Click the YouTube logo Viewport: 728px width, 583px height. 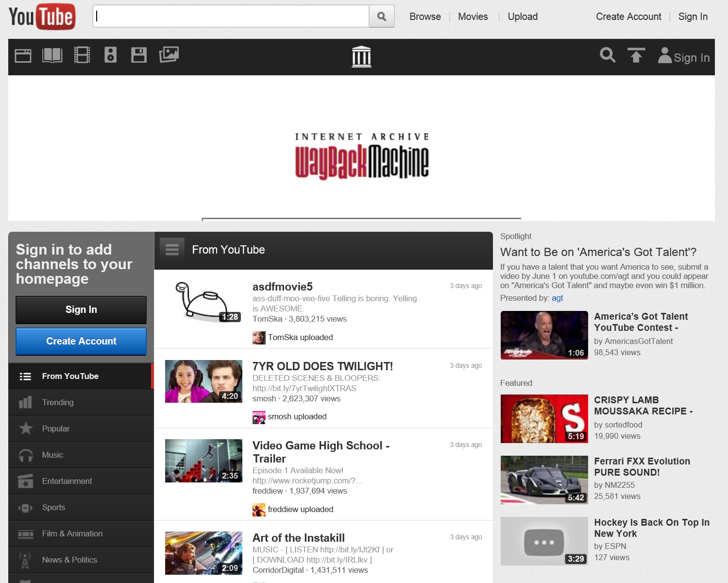tap(42, 17)
